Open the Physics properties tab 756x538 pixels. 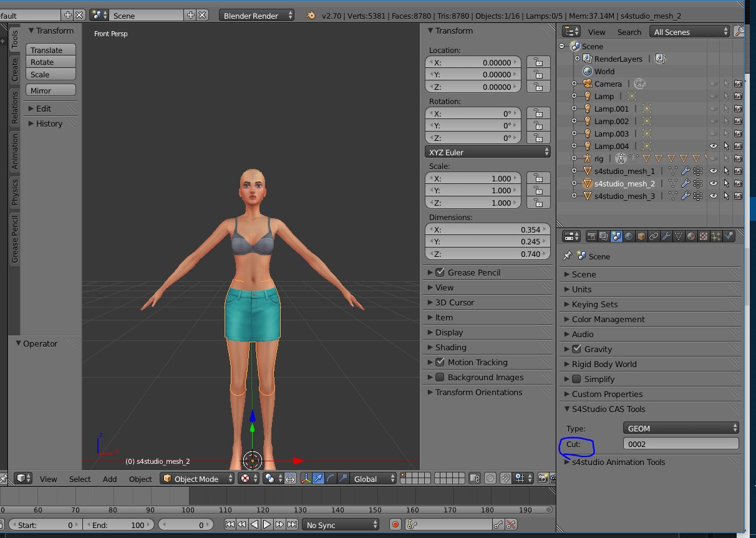pyautogui.click(x=729, y=236)
